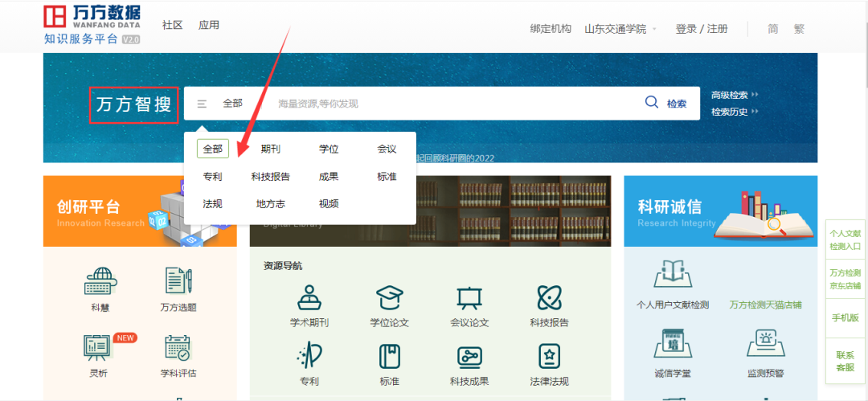Viewport: 868px width, 401px height.
Task: Click the magnifier search icon
Action: click(x=652, y=103)
